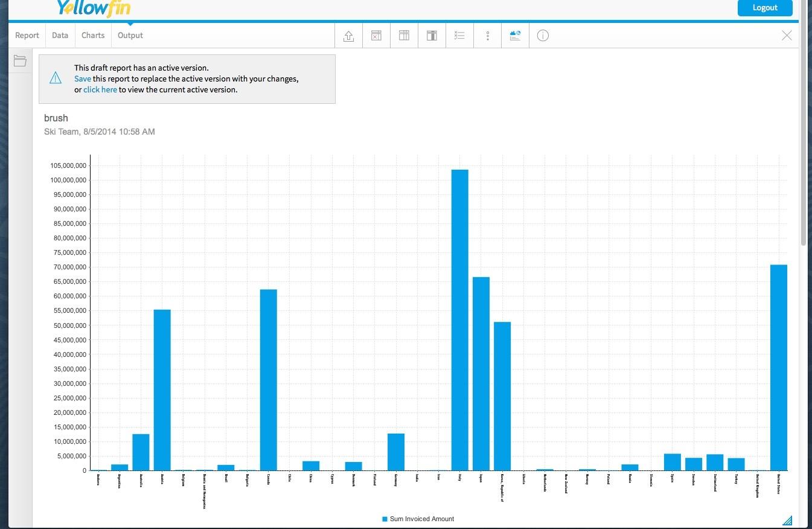Switch to the Charts tab
Image resolution: width=812 pixels, height=529 pixels.
click(x=93, y=36)
